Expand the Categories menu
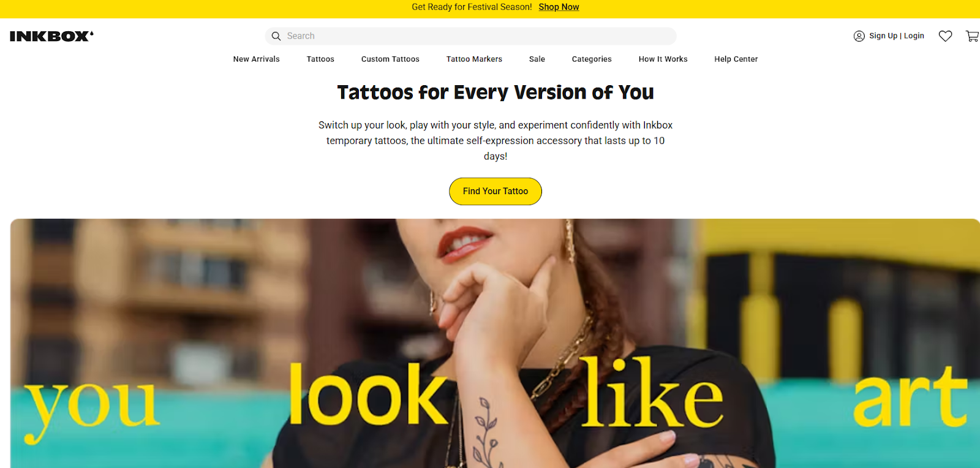This screenshot has width=980, height=468. 592,59
